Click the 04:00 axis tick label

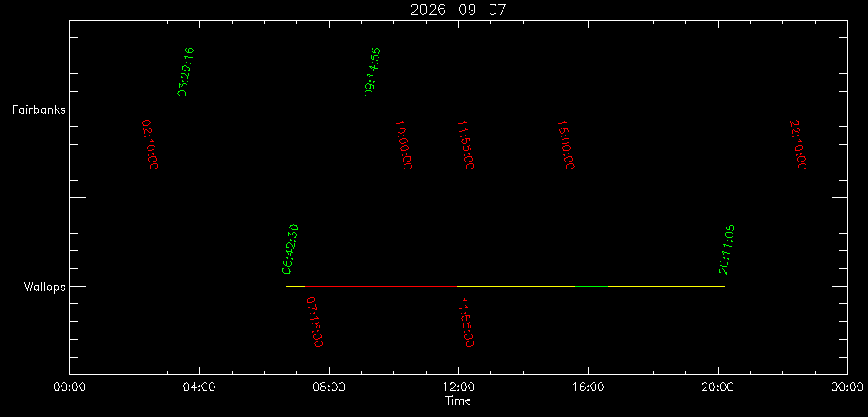point(200,387)
